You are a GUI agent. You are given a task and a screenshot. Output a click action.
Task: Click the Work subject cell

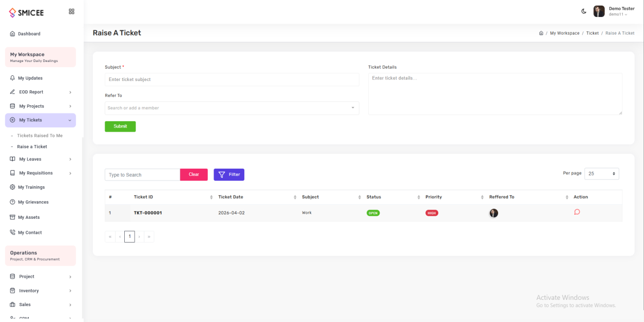(x=307, y=213)
